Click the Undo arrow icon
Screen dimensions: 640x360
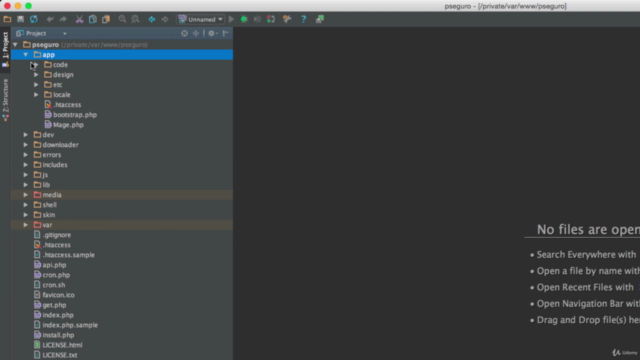point(50,19)
